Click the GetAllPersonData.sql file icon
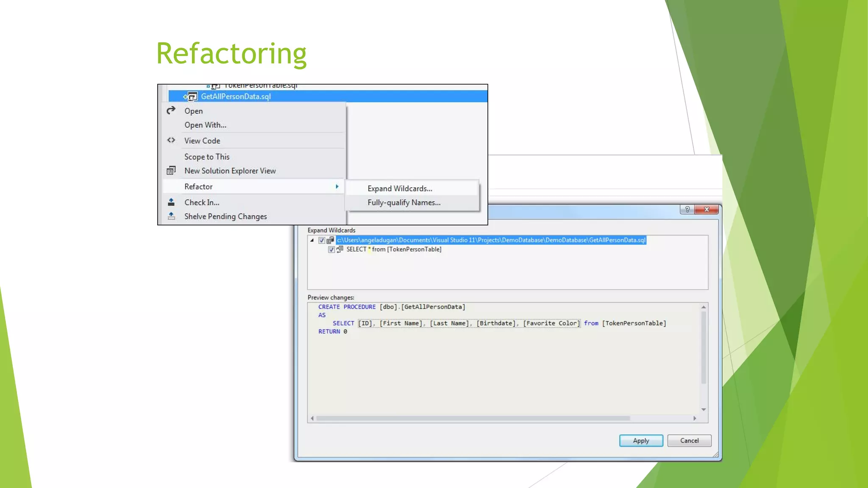The height and width of the screenshot is (488, 868). tap(192, 97)
